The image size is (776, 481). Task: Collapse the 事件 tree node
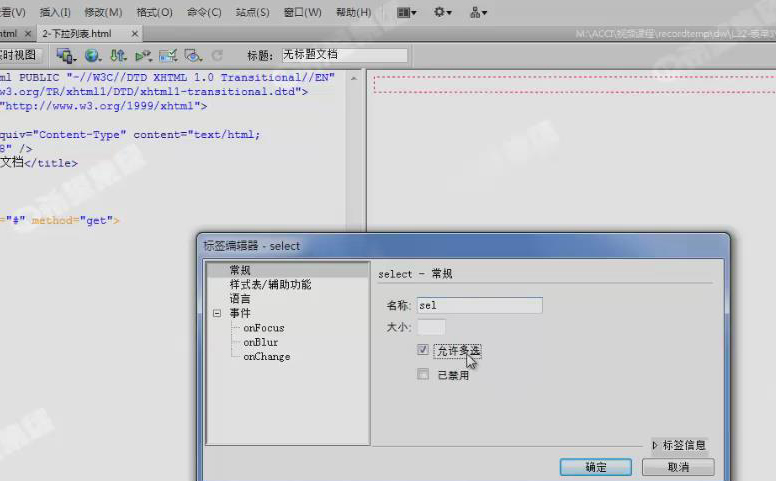(216, 313)
